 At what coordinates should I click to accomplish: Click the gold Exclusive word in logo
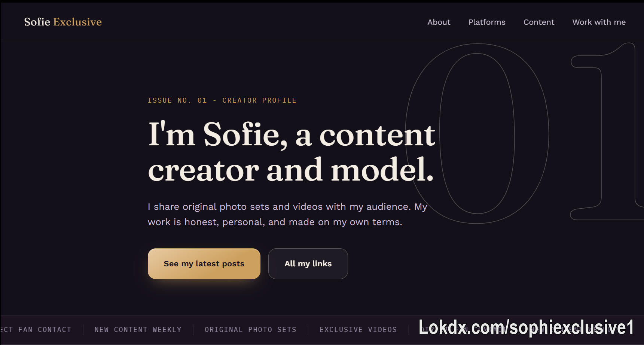(x=77, y=22)
